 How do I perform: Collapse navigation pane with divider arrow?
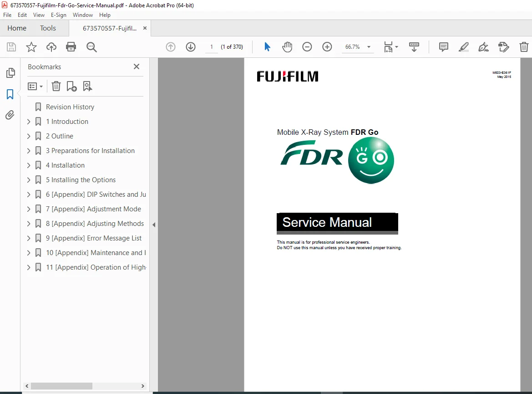tap(154, 225)
